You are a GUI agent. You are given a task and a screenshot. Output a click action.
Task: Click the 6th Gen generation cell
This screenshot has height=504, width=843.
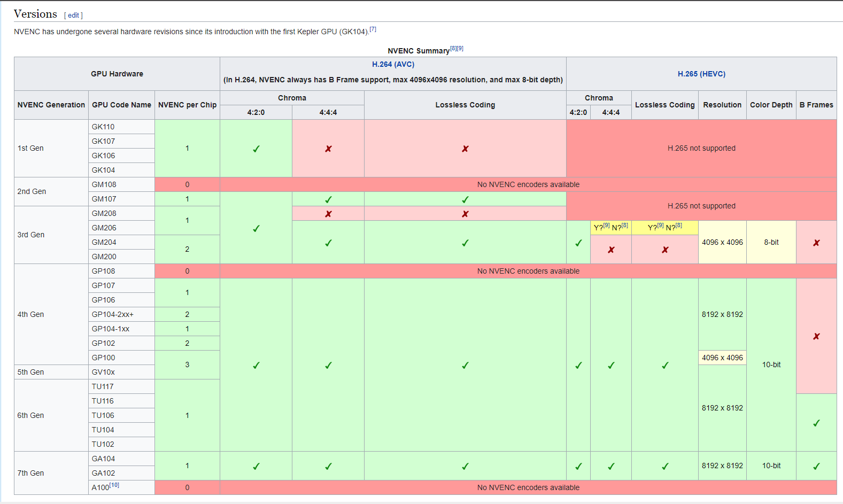click(51, 415)
